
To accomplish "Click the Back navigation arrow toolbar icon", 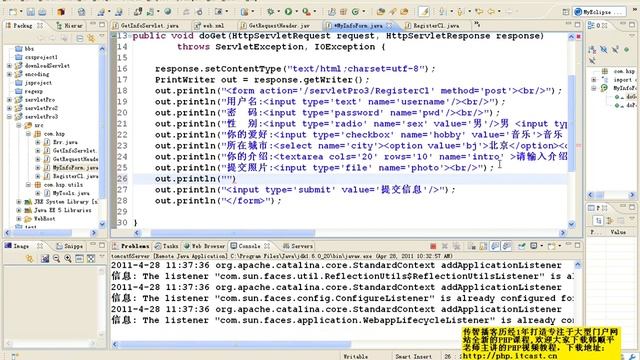I will (x=491, y=12).
